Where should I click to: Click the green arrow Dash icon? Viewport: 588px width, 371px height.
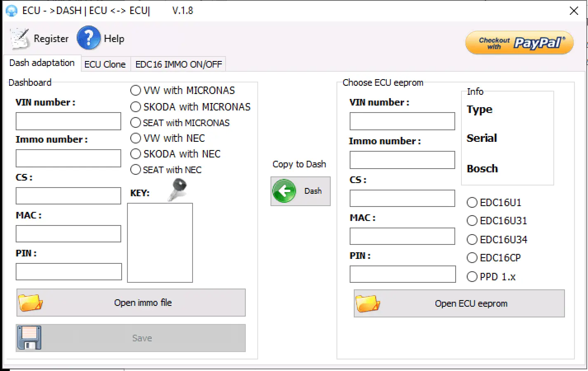point(284,191)
